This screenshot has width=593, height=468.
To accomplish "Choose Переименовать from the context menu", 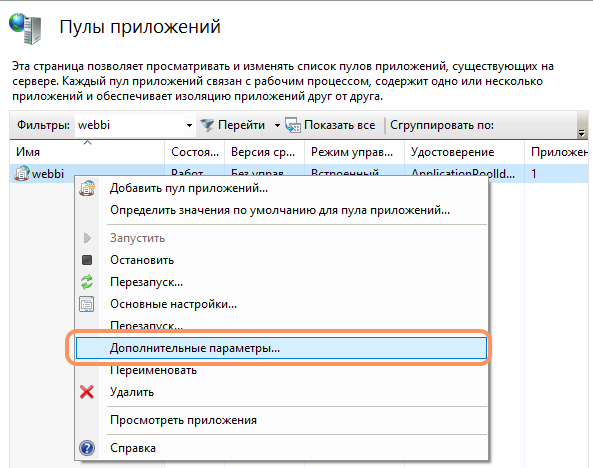I will (153, 370).
